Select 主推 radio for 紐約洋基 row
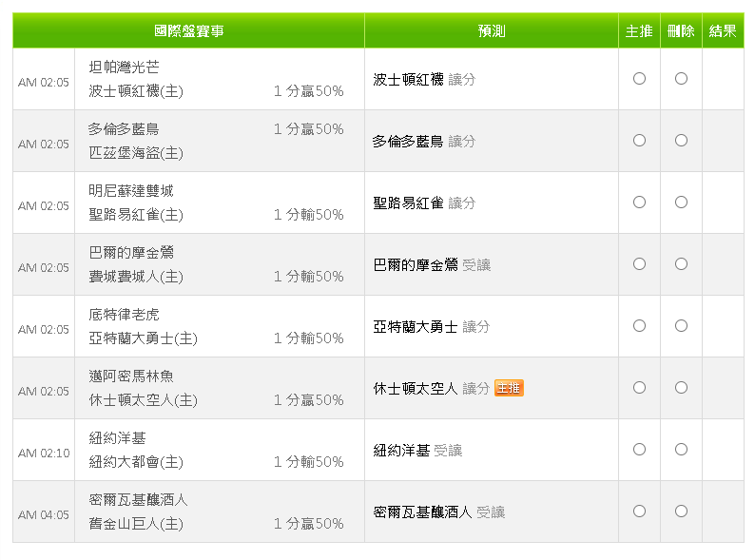The height and width of the screenshot is (560, 755). [639, 450]
